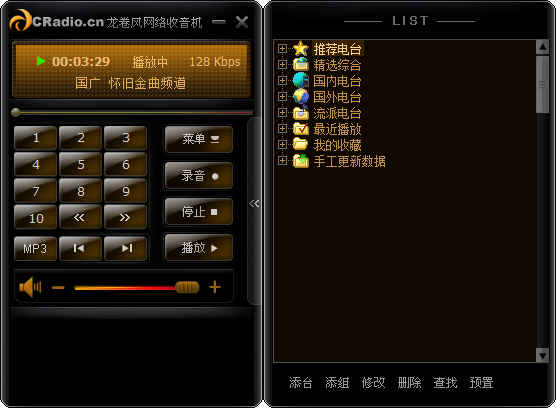This screenshot has height=408, width=556.
Task: Collapse the LIST panel with side arrows
Action: (x=254, y=204)
